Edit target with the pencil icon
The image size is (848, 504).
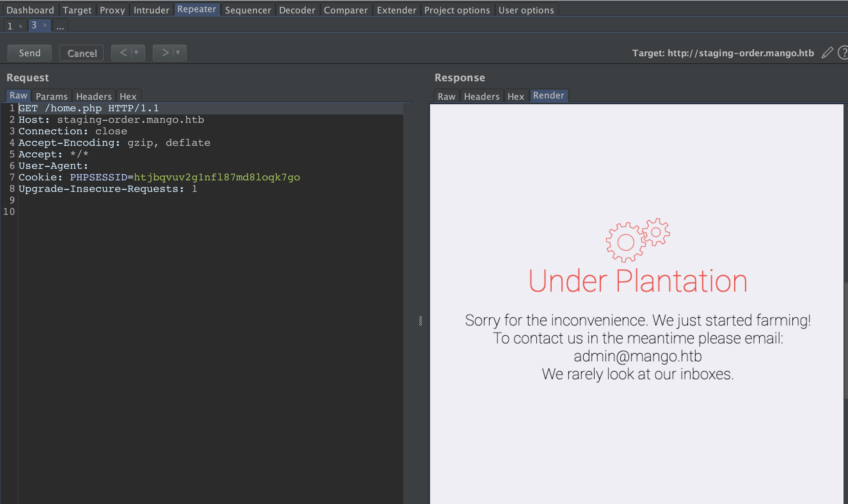coord(827,53)
